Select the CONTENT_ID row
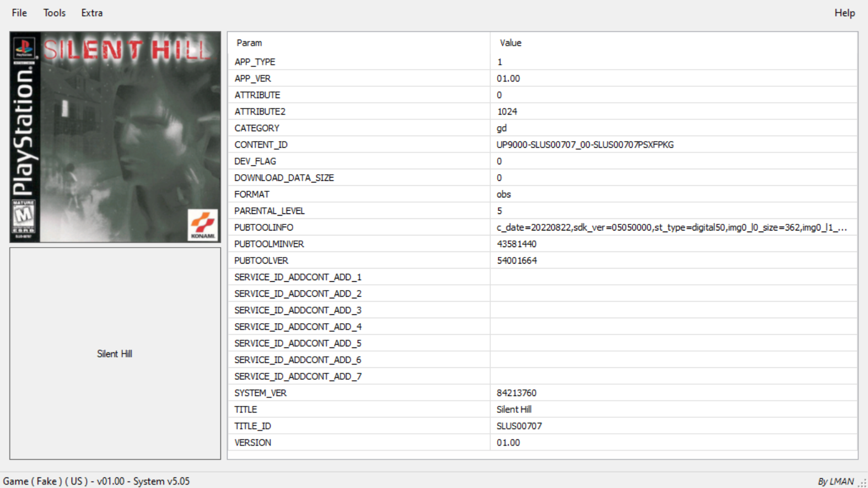Screen dimensions: 868x488 (261, 144)
